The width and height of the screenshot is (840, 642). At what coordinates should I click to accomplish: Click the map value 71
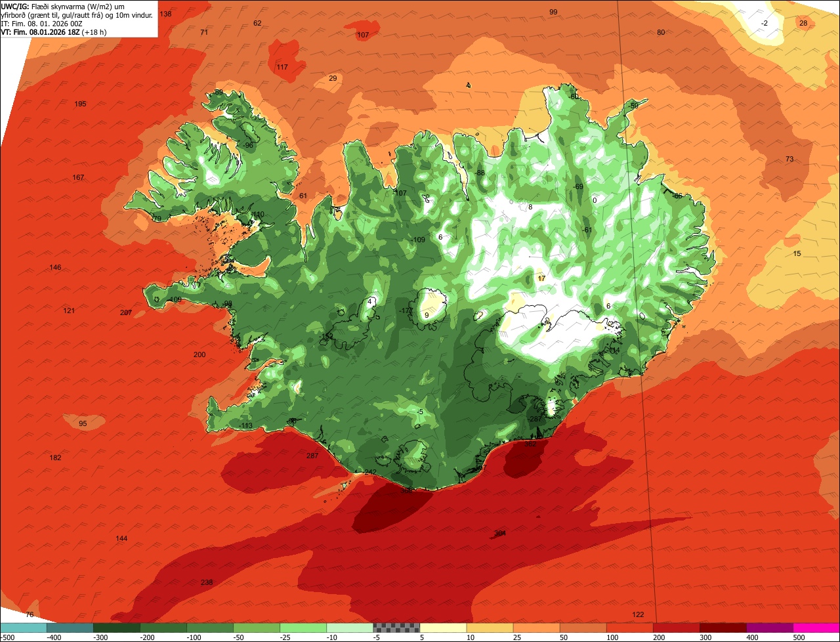tap(204, 32)
